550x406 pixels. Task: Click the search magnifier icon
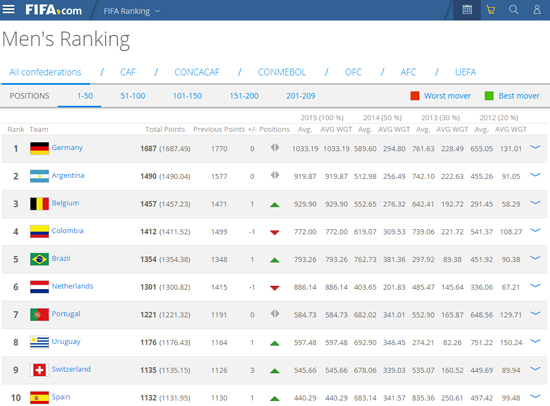coord(514,9)
